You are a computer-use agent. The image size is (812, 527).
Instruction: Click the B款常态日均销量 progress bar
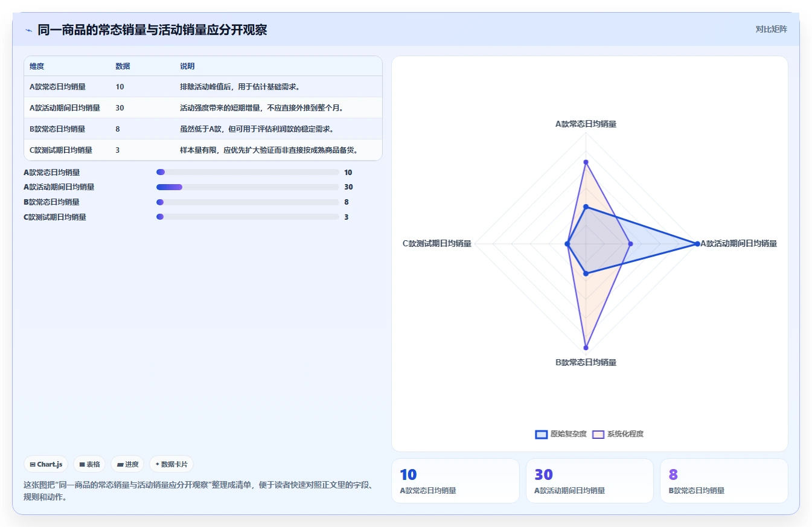coord(248,202)
